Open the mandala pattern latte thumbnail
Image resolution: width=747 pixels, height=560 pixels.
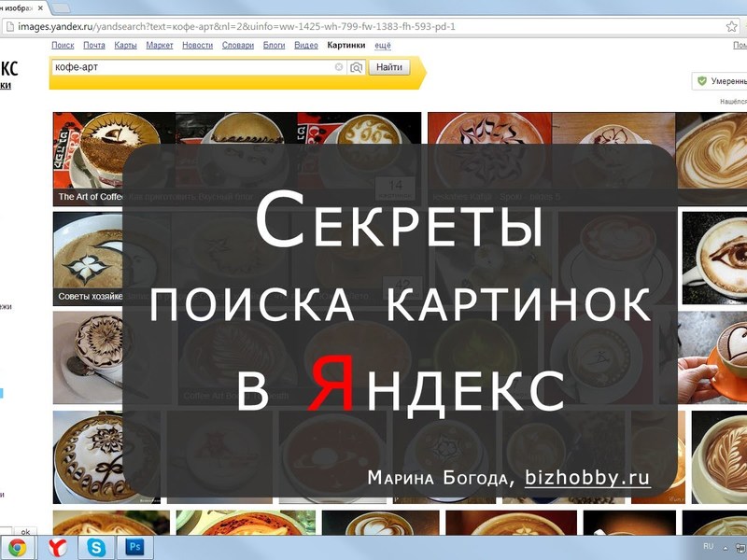coord(88,457)
